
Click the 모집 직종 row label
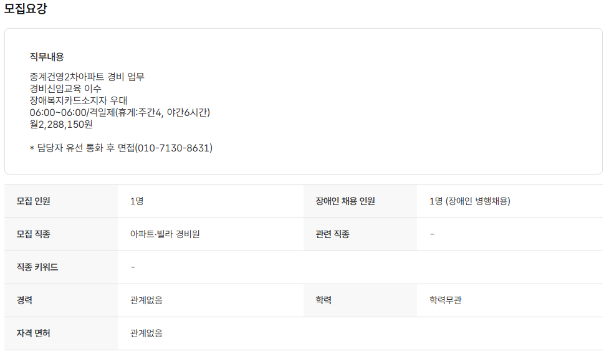click(34, 234)
